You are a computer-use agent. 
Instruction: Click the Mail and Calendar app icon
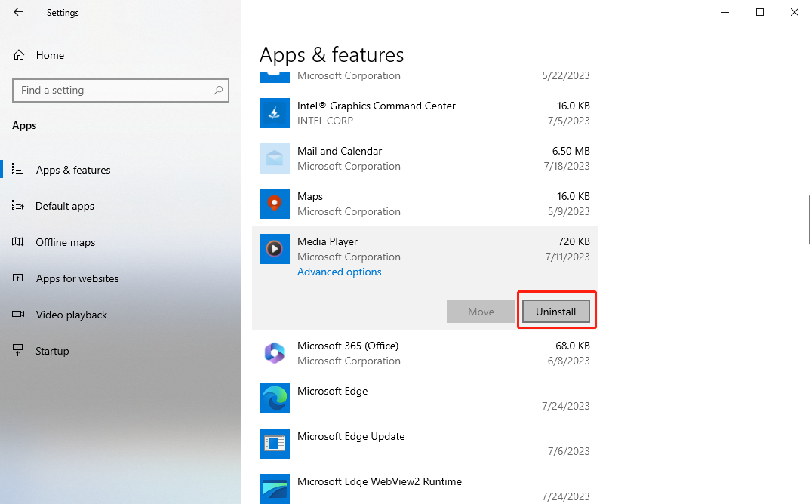275,158
